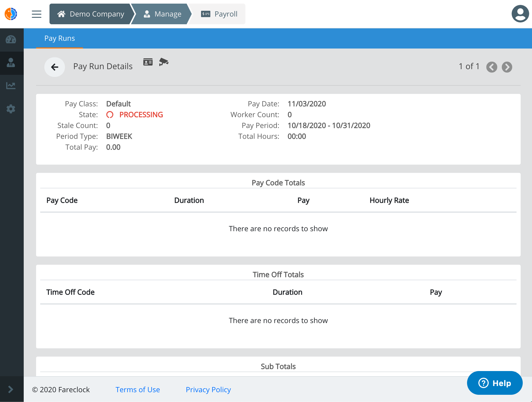Open the Privacy Policy link
This screenshot has width=532, height=402.
tap(208, 389)
